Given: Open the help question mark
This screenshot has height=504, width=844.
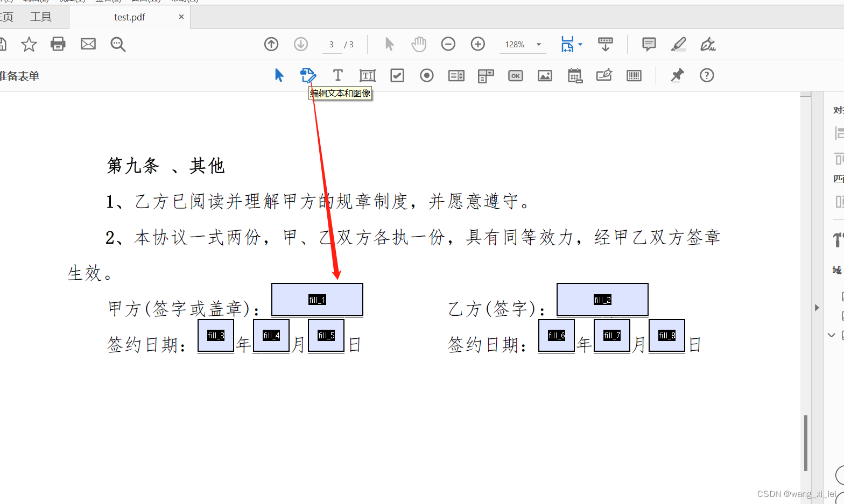Looking at the screenshot, I should (x=707, y=75).
